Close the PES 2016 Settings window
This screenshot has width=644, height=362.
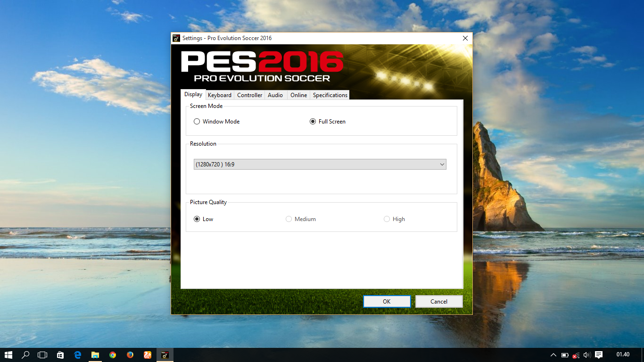tap(465, 38)
